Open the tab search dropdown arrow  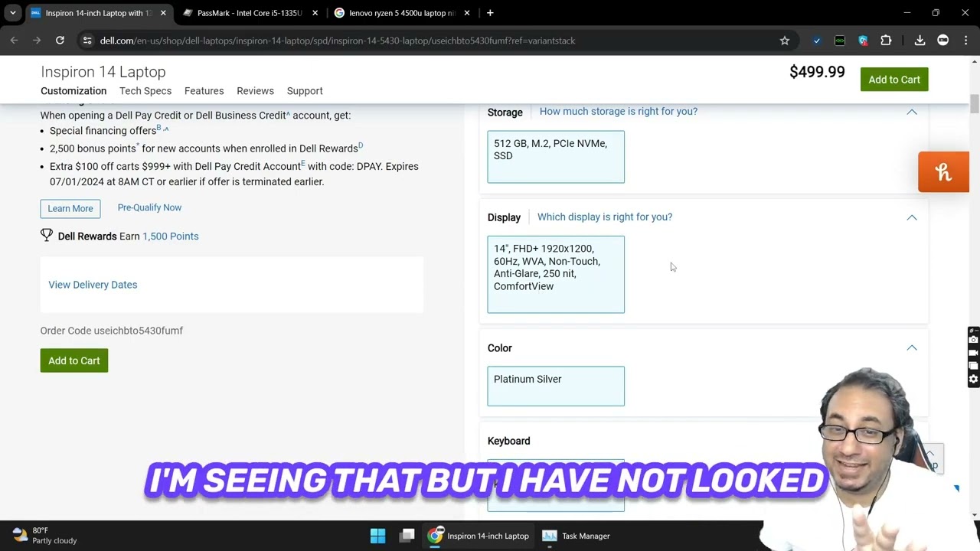(x=13, y=13)
